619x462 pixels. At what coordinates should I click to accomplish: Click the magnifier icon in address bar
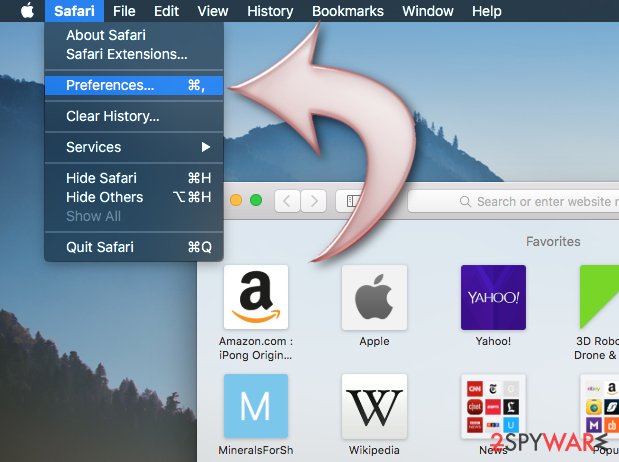(x=465, y=202)
